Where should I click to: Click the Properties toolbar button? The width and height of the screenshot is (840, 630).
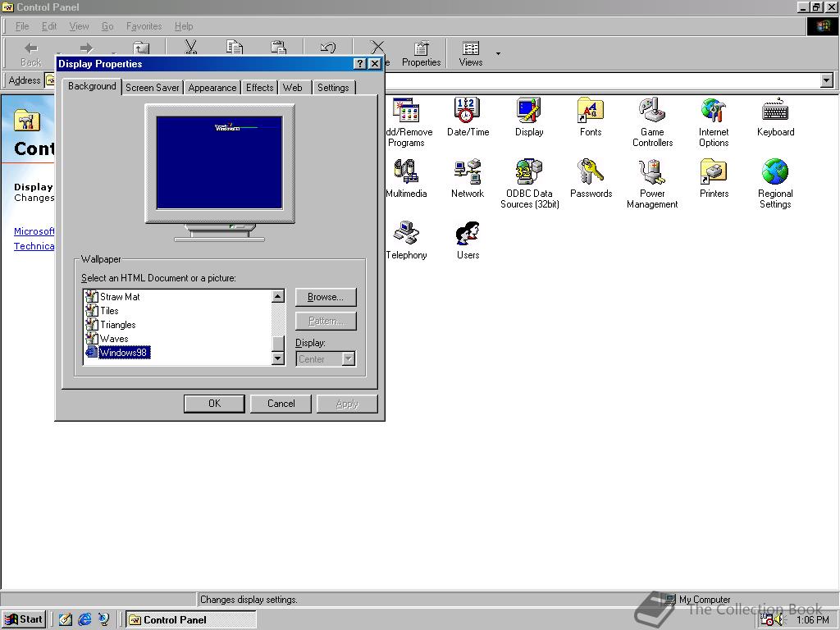coord(421,54)
